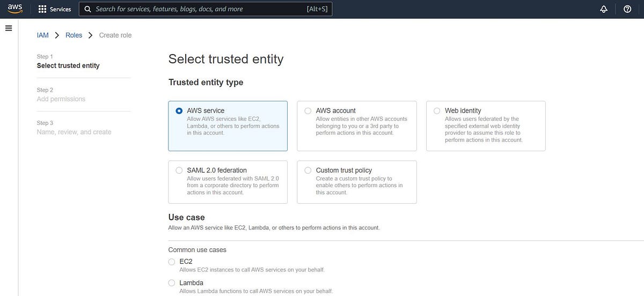Click the AWS logo home icon

point(14,9)
